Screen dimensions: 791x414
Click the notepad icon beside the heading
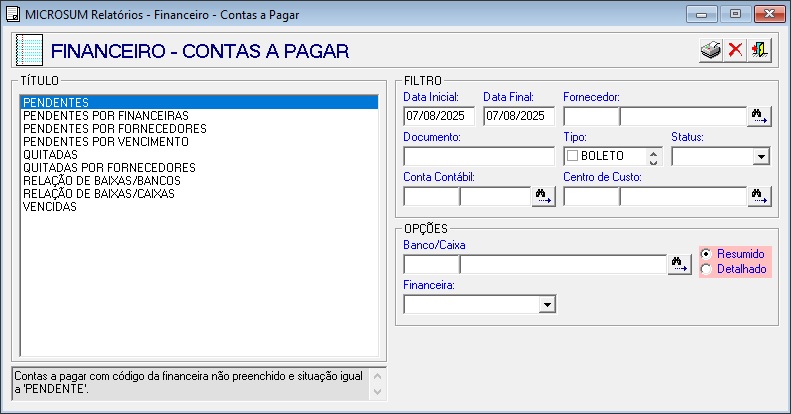[29, 50]
